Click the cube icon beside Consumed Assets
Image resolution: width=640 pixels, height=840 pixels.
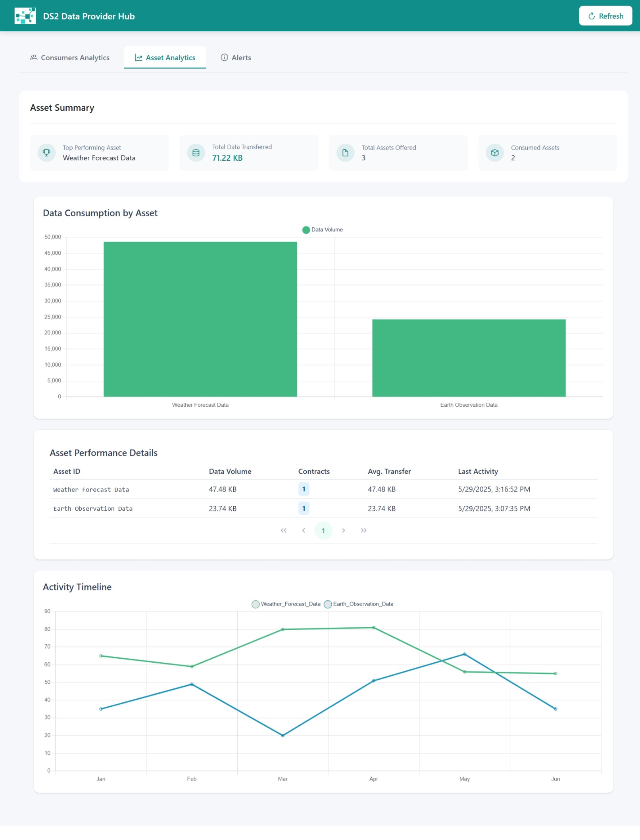pos(494,153)
